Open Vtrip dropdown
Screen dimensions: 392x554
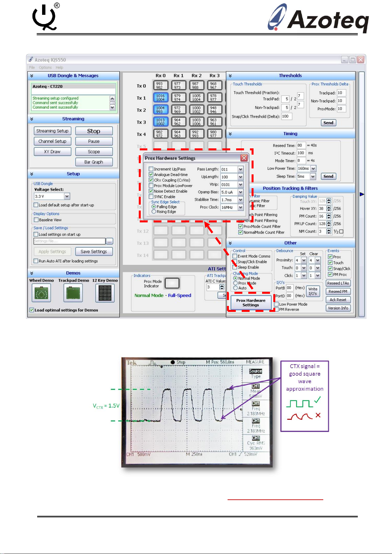[x=241, y=185]
